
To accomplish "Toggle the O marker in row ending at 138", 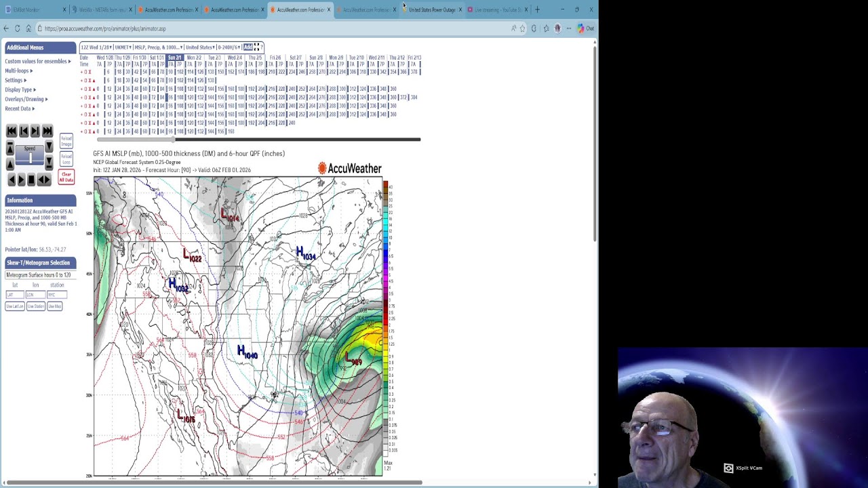I will pos(85,81).
